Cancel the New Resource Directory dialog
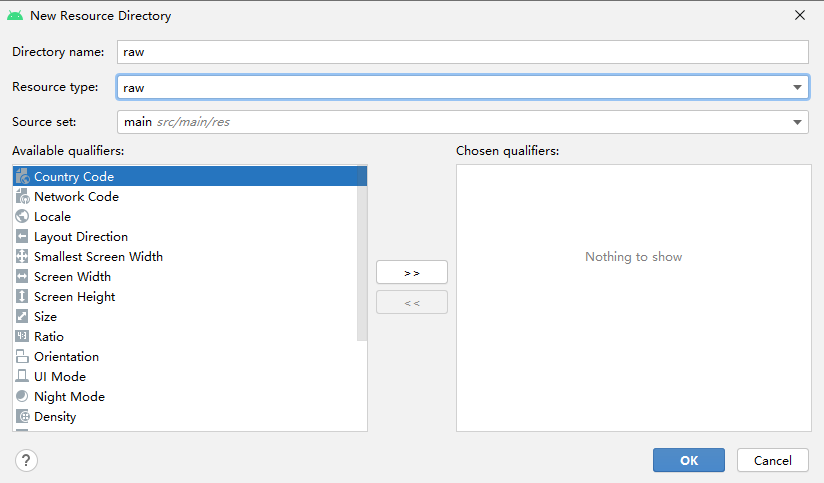This screenshot has width=824, height=483. (772, 460)
